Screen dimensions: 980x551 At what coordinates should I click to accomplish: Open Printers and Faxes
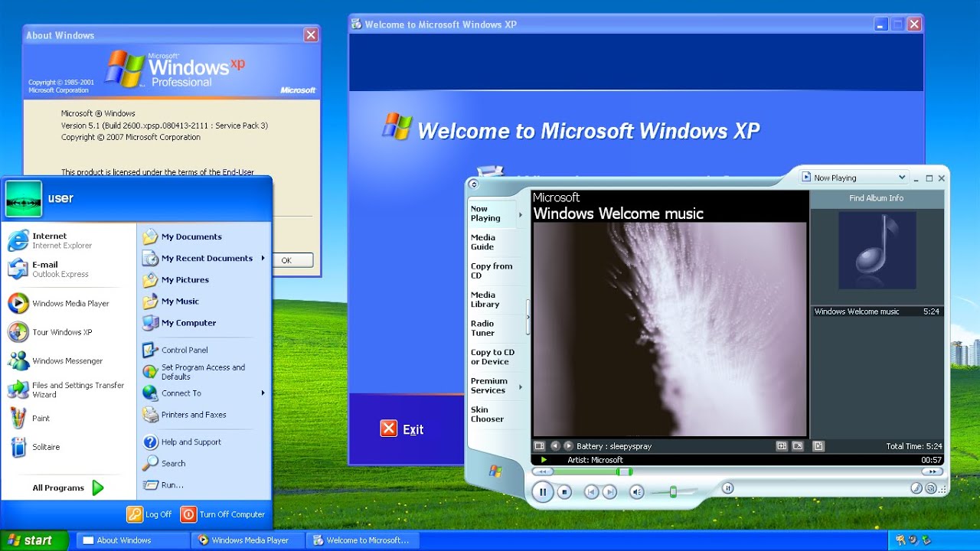click(x=204, y=415)
